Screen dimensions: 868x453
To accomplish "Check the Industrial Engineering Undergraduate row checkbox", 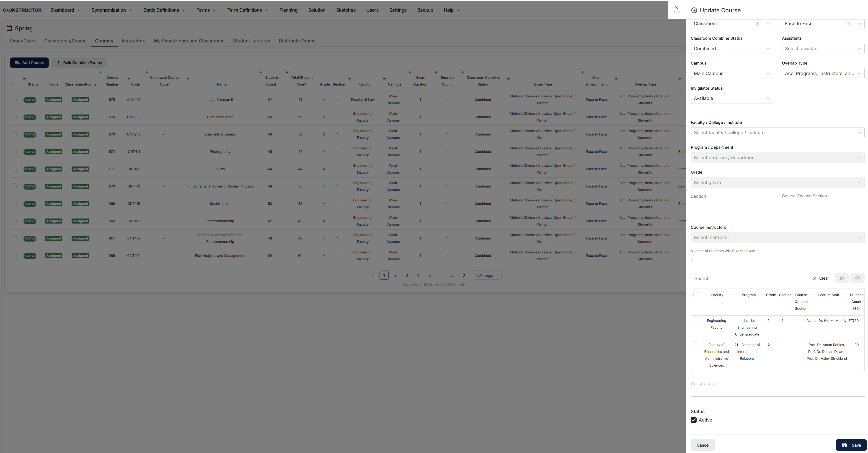I will tap(696, 320).
